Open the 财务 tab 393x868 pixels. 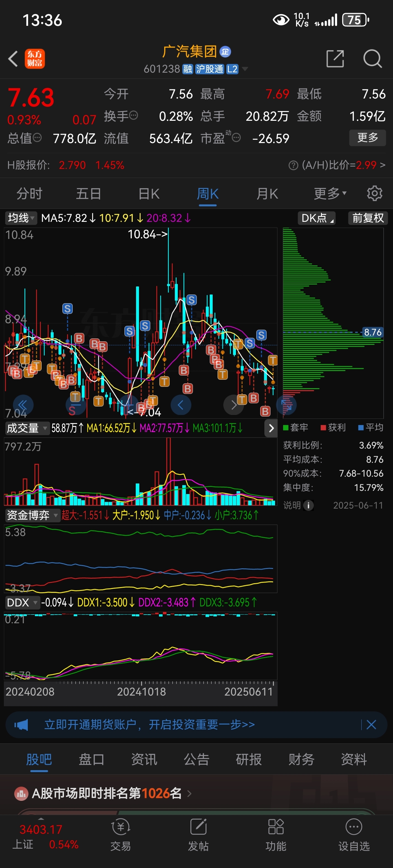pyautogui.click(x=301, y=760)
